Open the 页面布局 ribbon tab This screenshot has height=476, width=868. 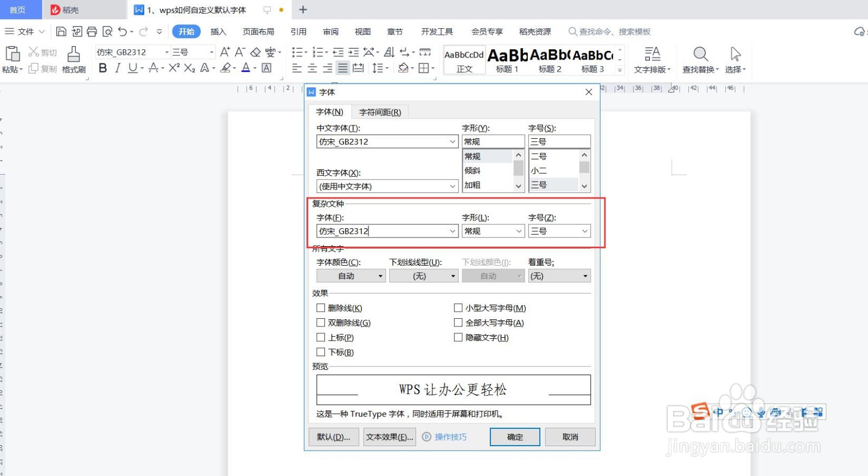coord(258,31)
